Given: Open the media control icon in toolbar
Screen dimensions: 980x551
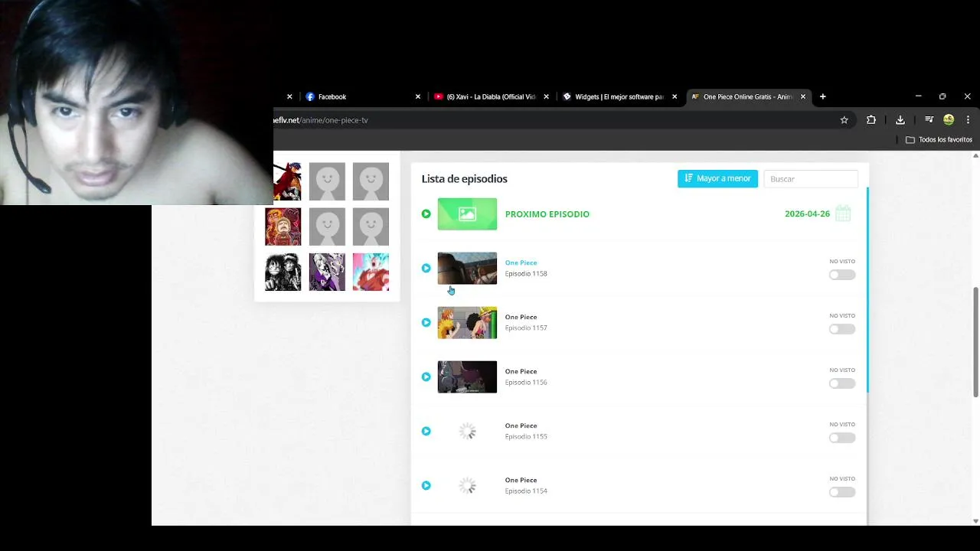Looking at the screenshot, I should pos(929,119).
